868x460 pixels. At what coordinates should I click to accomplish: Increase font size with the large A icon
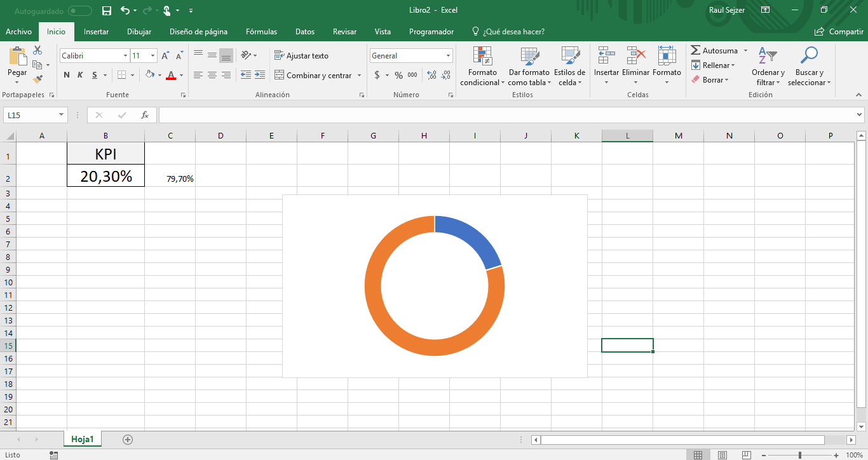tap(165, 56)
